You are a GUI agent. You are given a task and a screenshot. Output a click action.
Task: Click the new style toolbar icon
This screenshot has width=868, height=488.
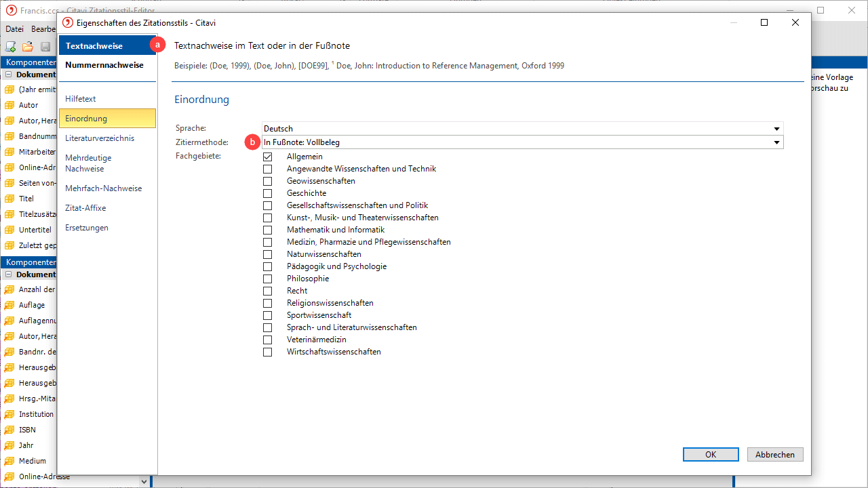11,47
